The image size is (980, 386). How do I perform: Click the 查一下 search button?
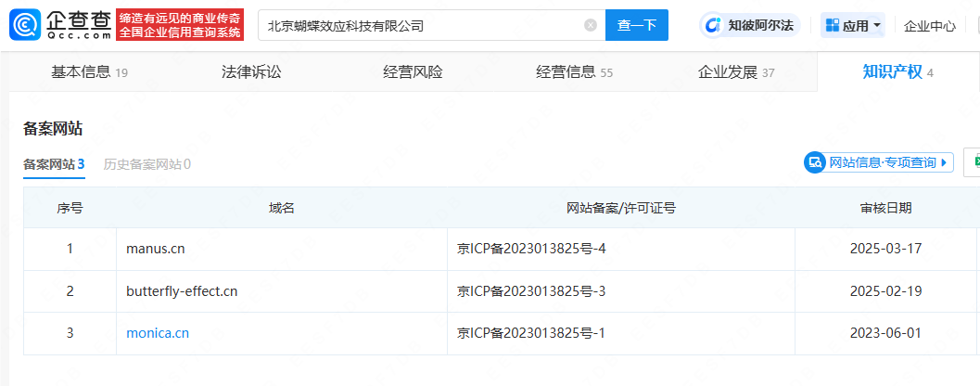tap(637, 25)
